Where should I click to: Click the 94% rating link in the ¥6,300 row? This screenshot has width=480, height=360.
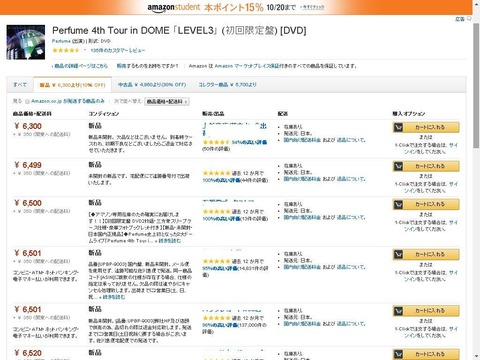pos(249,142)
